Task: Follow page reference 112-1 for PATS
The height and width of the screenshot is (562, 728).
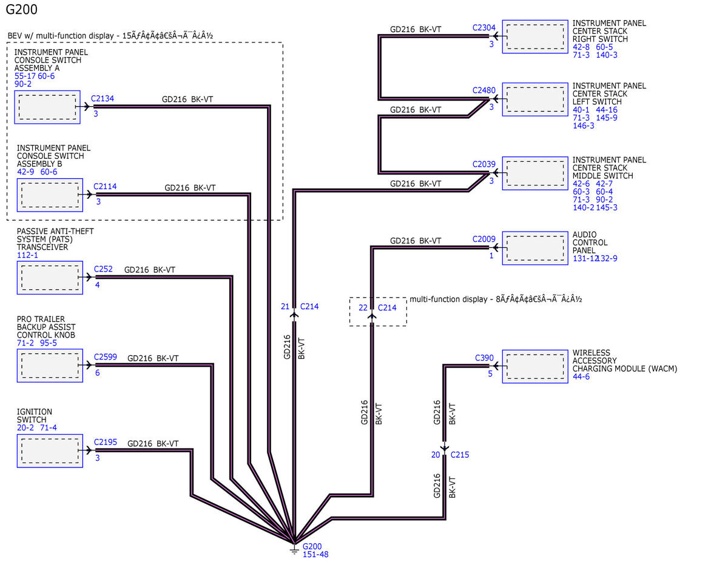Action: pyautogui.click(x=27, y=255)
